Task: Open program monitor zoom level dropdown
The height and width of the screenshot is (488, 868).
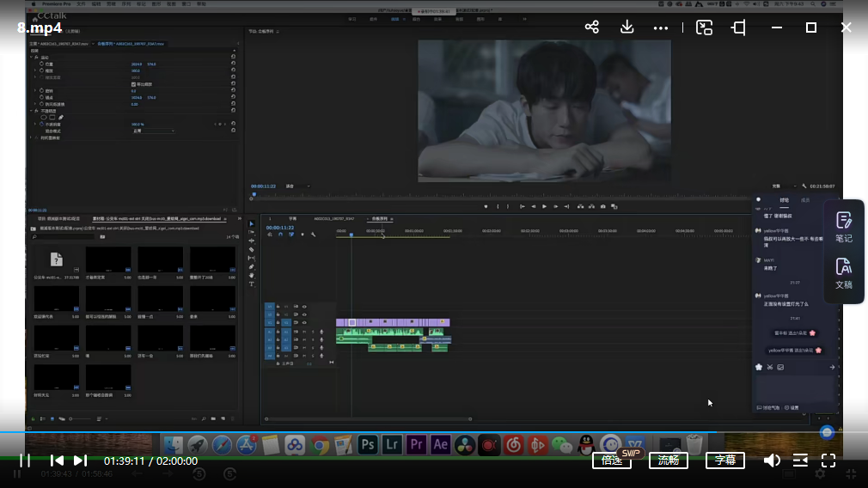Action: [x=297, y=186]
